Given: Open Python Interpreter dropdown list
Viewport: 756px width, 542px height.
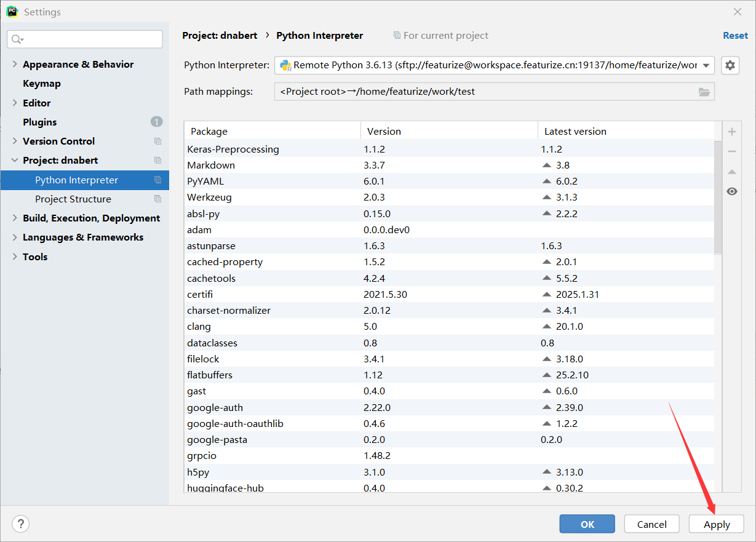Looking at the screenshot, I should 707,65.
